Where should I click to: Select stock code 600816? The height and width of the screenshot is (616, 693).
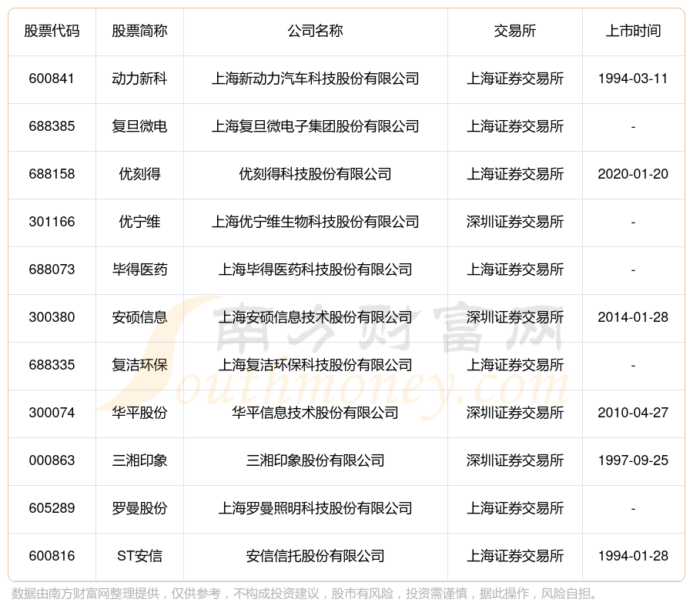pyautogui.click(x=52, y=556)
